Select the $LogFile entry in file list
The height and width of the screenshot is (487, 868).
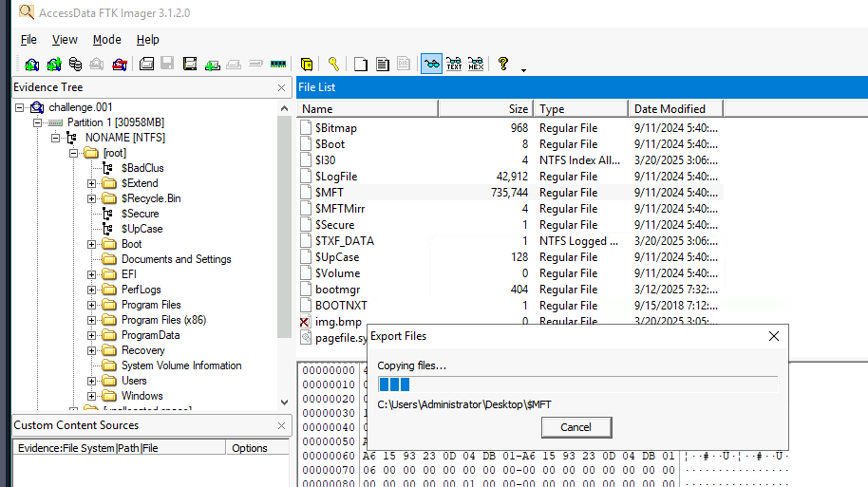(336, 177)
